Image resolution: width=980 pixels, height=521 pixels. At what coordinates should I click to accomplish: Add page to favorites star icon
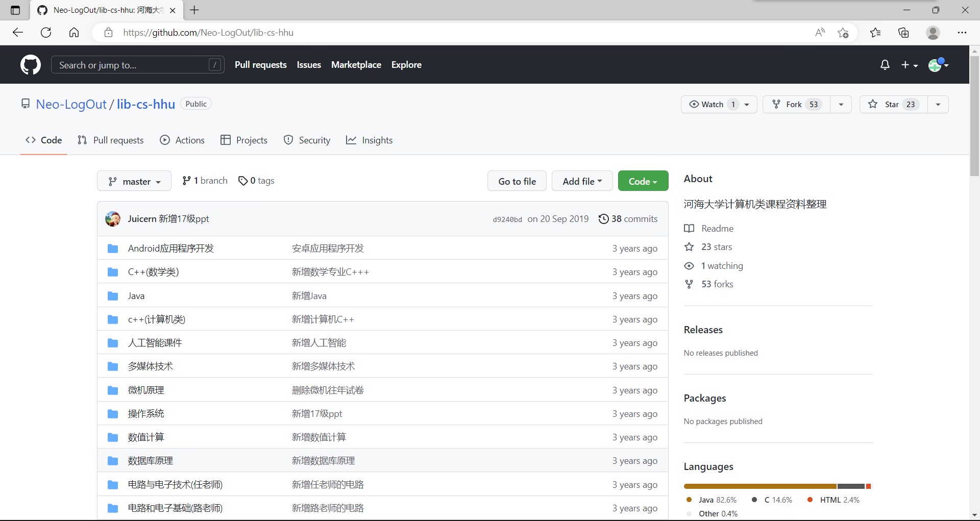tap(843, 33)
